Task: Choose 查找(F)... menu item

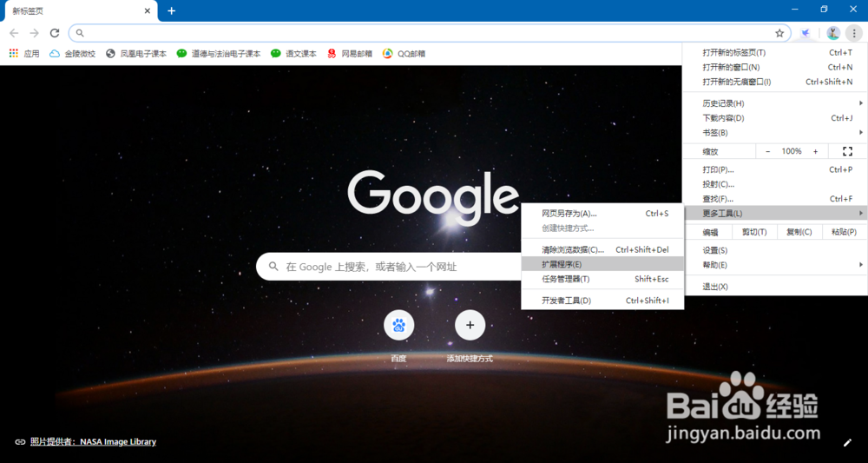Action: coord(775,199)
